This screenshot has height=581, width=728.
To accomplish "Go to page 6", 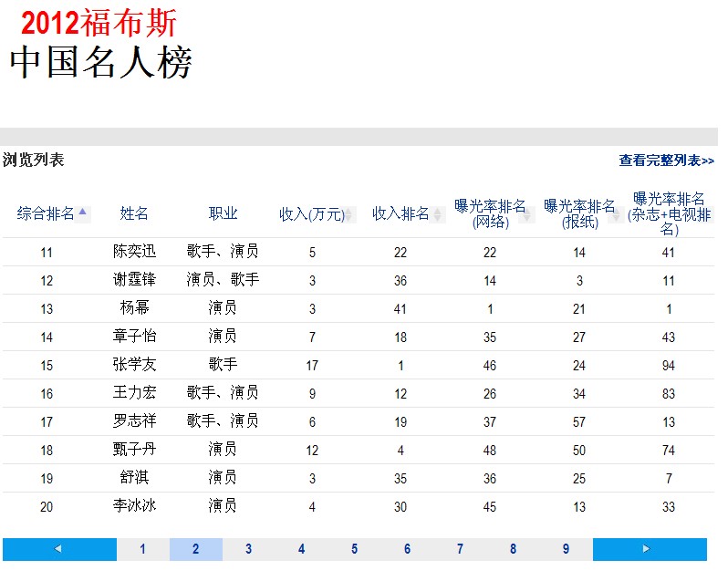I will pos(408,549).
